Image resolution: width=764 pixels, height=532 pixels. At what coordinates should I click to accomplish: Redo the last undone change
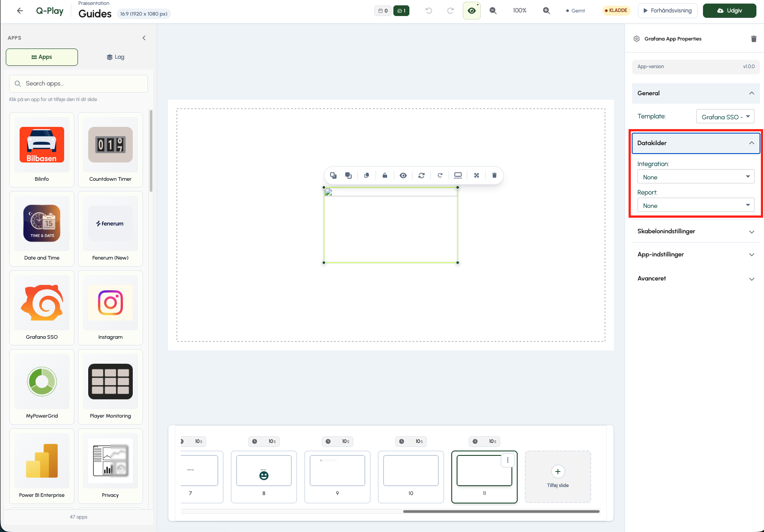click(x=450, y=11)
